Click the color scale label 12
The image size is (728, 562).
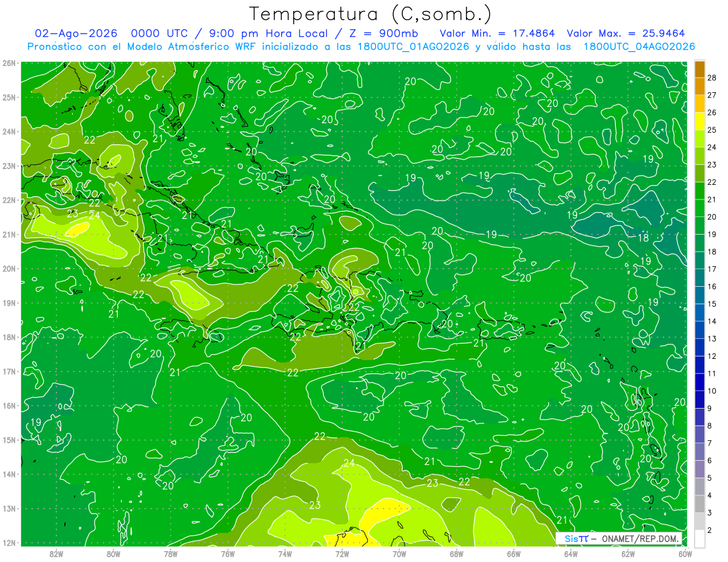tap(712, 356)
